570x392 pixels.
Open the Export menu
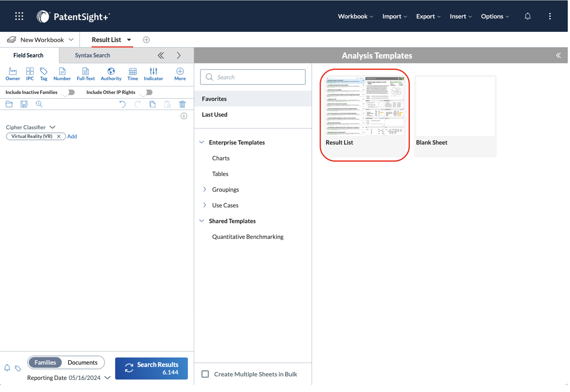coord(428,16)
